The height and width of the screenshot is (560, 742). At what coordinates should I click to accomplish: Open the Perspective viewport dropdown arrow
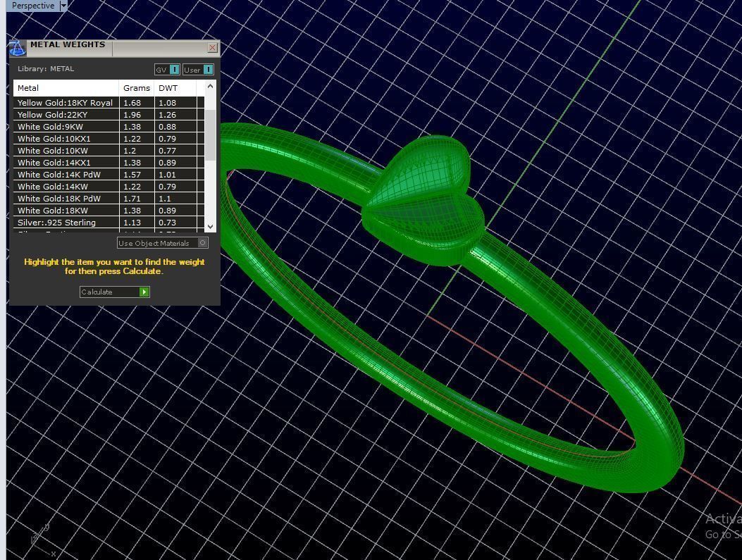(63, 6)
